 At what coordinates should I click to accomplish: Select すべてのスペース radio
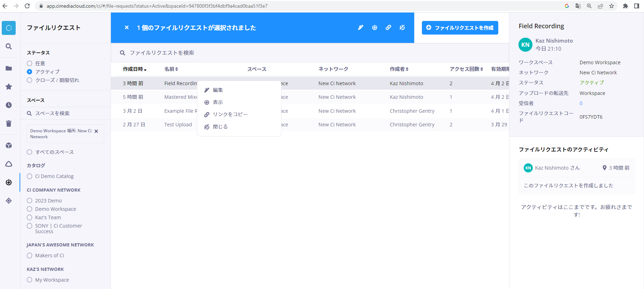click(x=30, y=152)
